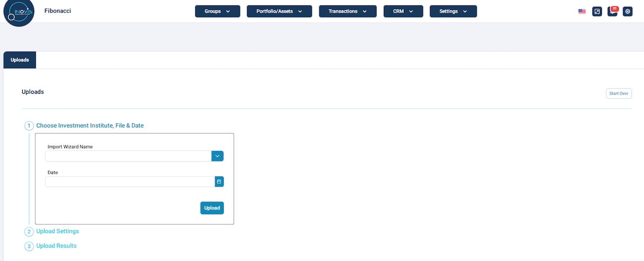This screenshot has height=261, width=644.
Task: Expand the Upload Settings step
Action: tap(57, 231)
